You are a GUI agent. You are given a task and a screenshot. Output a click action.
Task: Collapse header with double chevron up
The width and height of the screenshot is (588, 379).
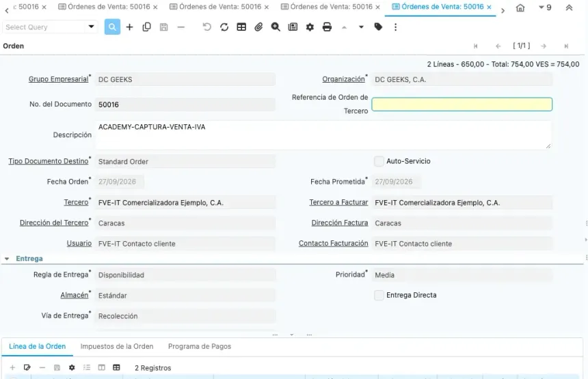pyautogui.click(x=569, y=8)
